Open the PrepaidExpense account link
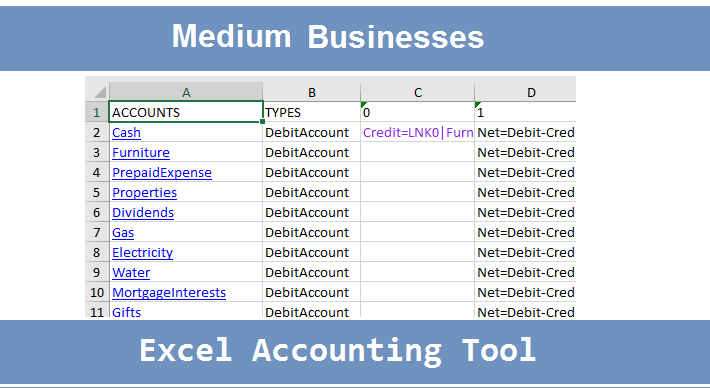This screenshot has width=710, height=388. click(162, 172)
